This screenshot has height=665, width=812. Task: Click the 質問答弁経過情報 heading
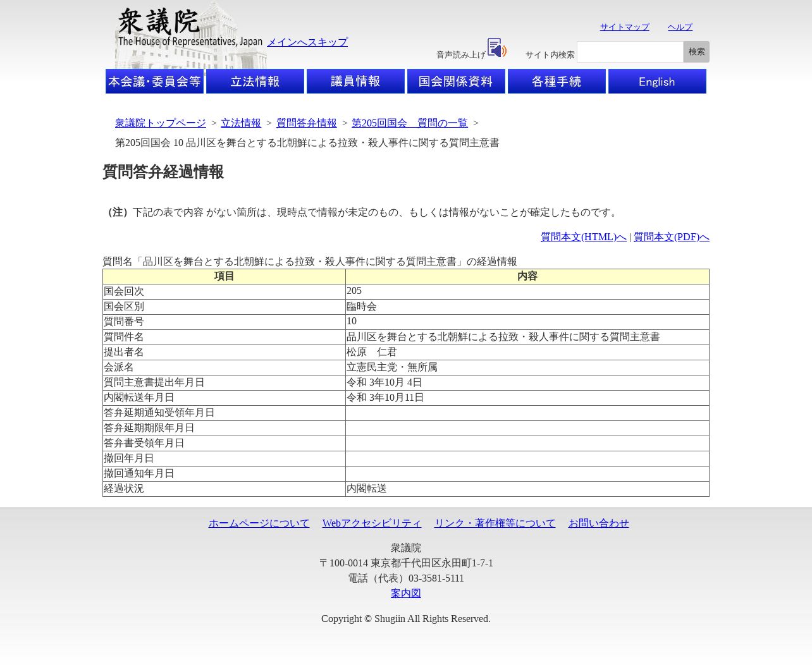[x=163, y=172]
